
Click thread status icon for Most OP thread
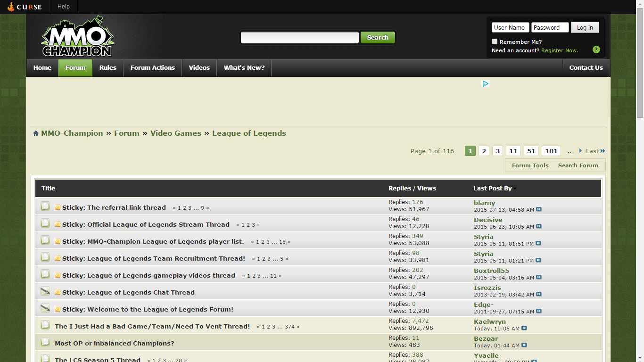pyautogui.click(x=45, y=342)
